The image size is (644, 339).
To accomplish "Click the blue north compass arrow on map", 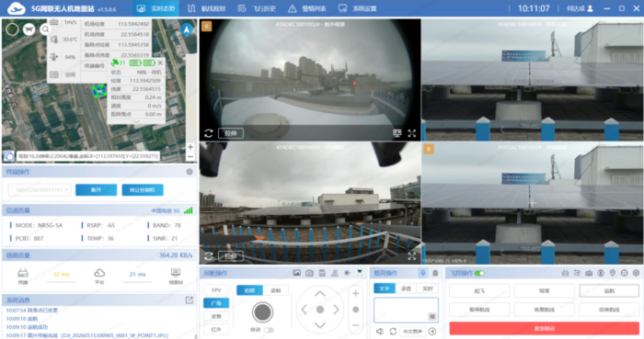I will (x=187, y=29).
